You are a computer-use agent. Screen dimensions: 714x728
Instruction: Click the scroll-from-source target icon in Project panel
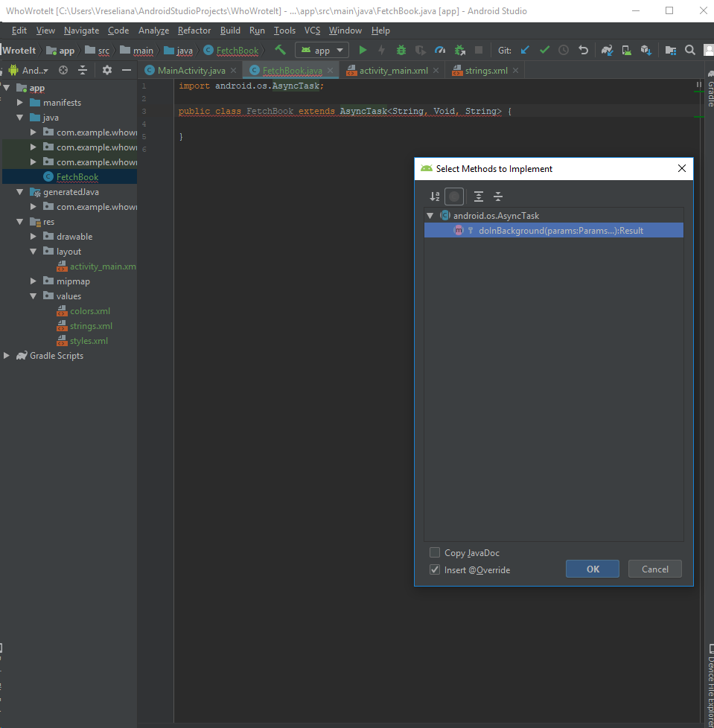click(x=63, y=70)
